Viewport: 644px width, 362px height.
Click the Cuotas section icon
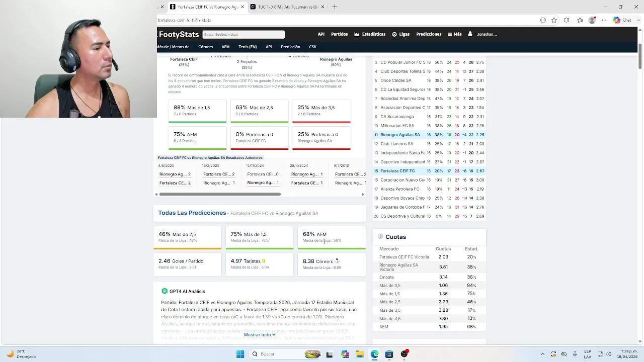[x=380, y=236]
